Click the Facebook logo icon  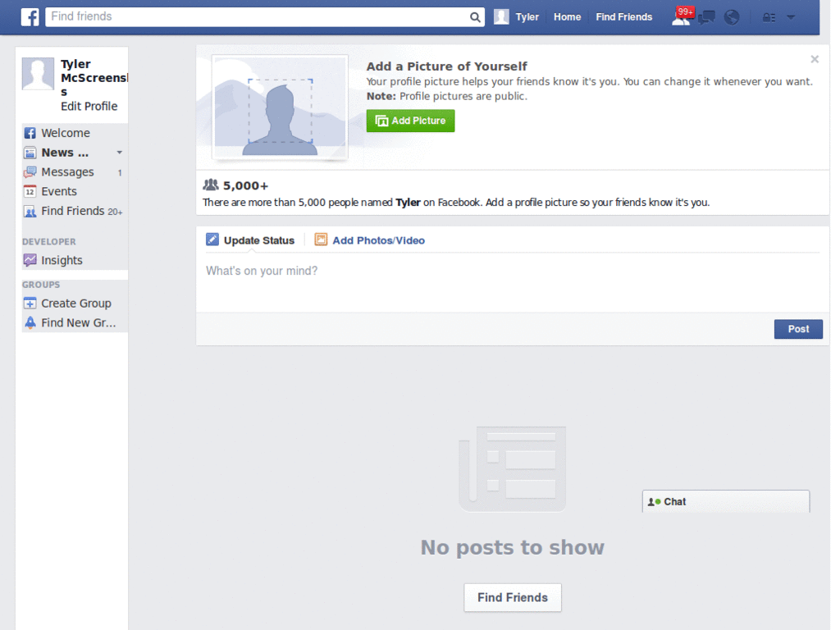click(x=30, y=16)
